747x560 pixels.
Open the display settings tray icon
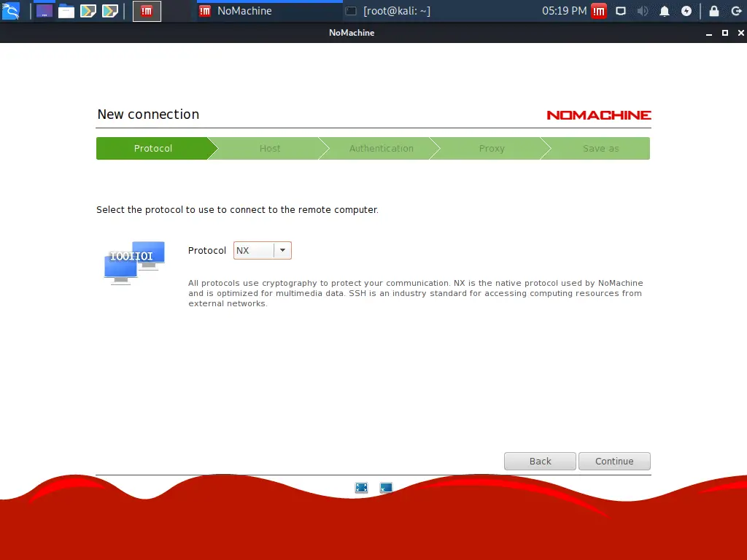click(x=621, y=11)
